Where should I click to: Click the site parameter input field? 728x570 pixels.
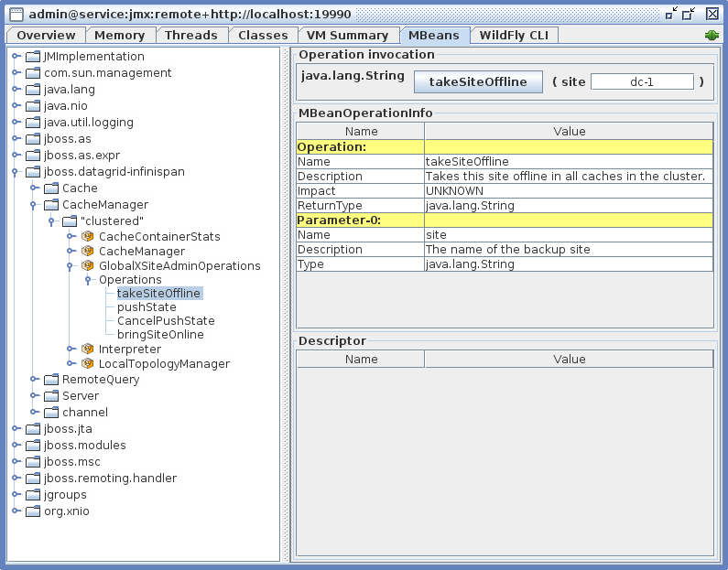[642, 82]
